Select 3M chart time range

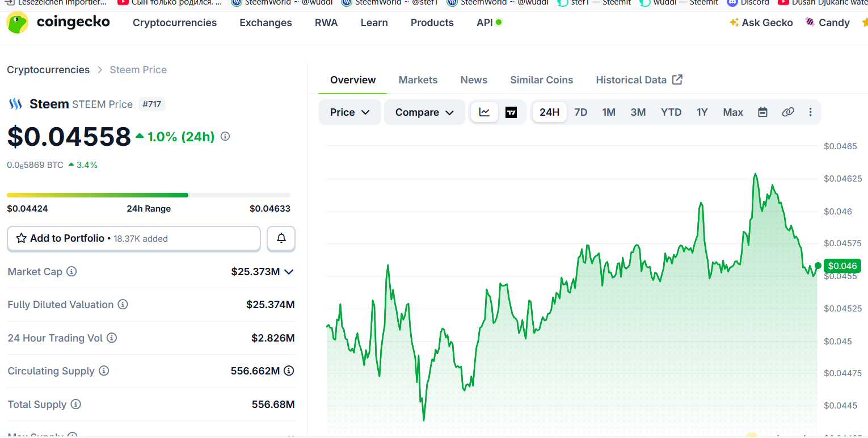pyautogui.click(x=638, y=112)
